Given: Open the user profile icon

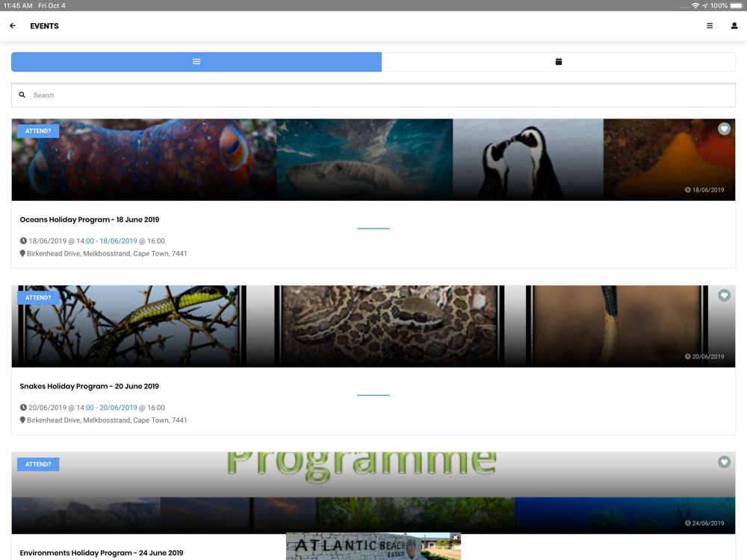Looking at the screenshot, I should (734, 25).
